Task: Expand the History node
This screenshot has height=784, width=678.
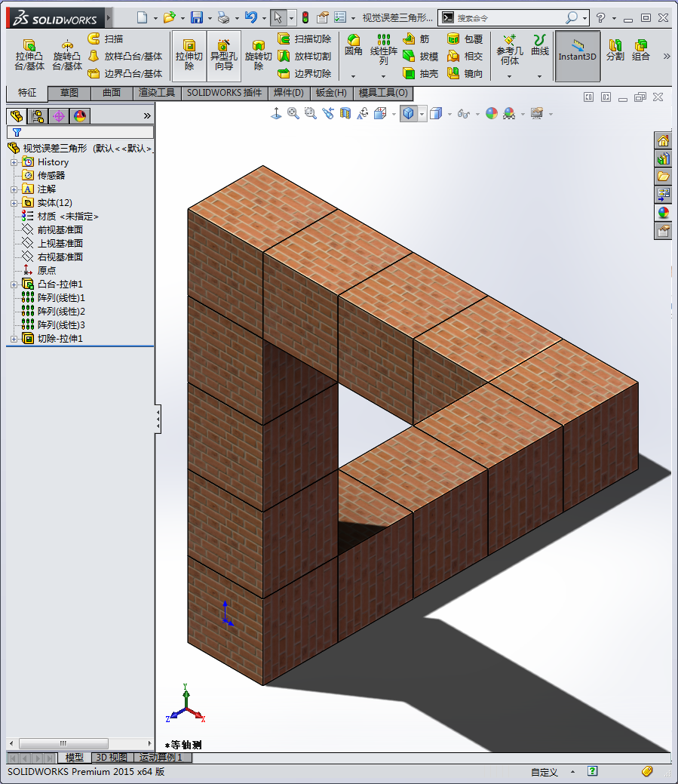Action: point(14,162)
